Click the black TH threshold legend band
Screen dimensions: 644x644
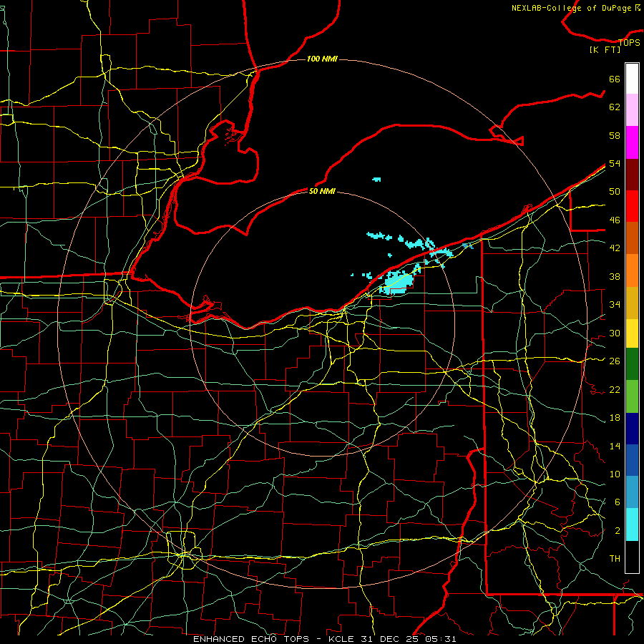(632, 557)
